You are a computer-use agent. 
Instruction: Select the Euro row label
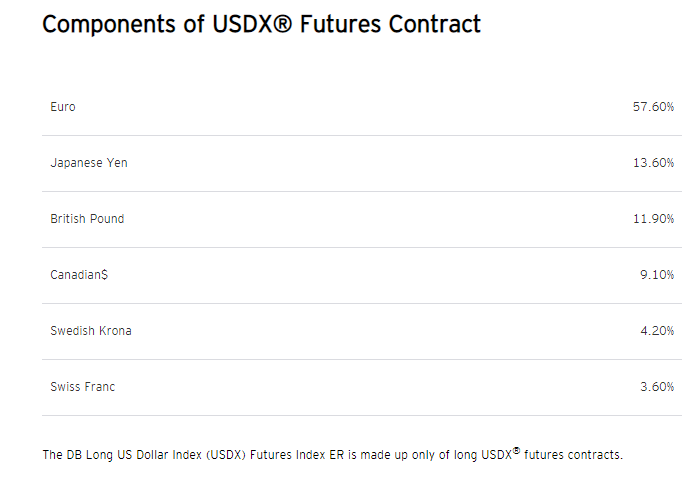pyautogui.click(x=63, y=107)
